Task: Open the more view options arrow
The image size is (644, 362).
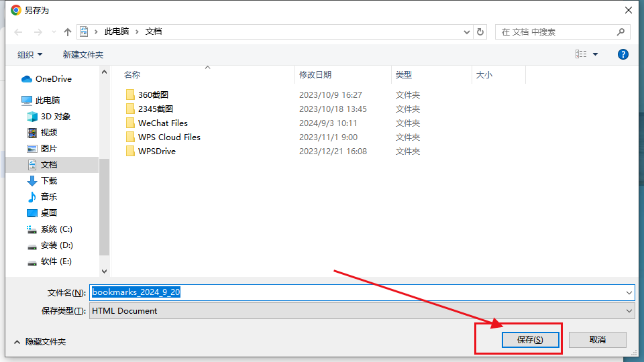Action: 595,54
